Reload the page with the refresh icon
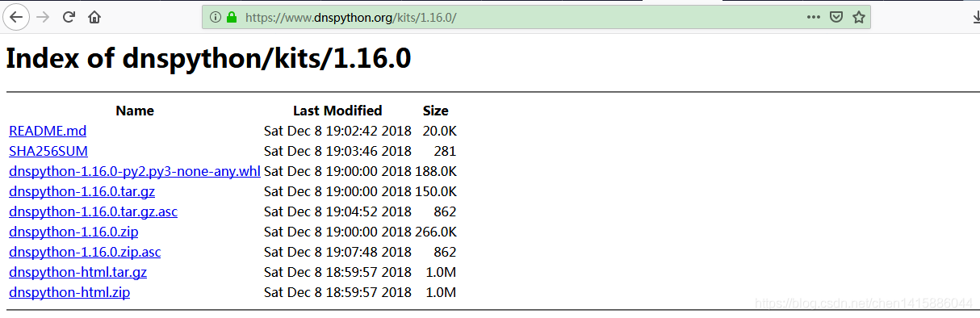Viewport: 980px width, 318px height. pyautogui.click(x=69, y=16)
